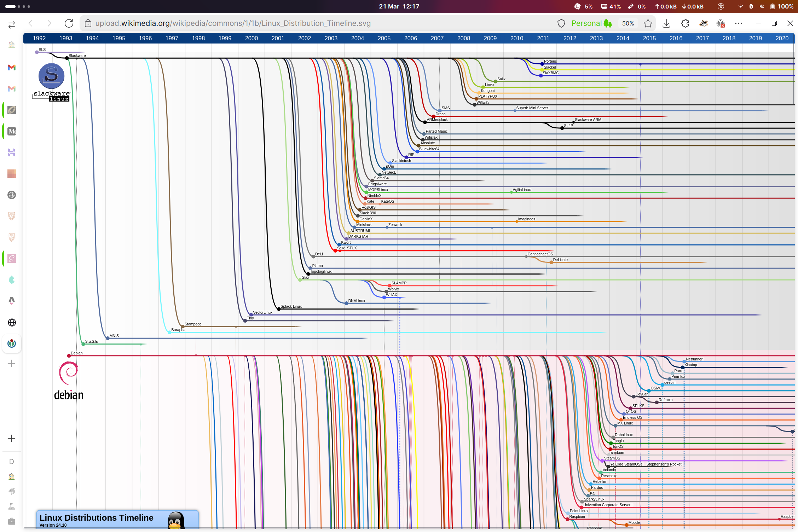Click the black plus above workspace icons
Screen dimensions: 798x532
coord(12,439)
